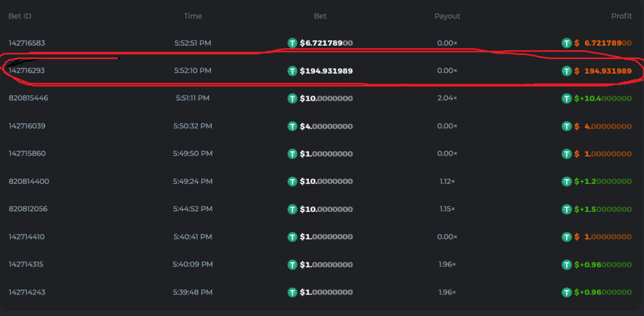This screenshot has width=644, height=316.
Task: Click Tether icon beside +1.2 profit
Action: [567, 182]
